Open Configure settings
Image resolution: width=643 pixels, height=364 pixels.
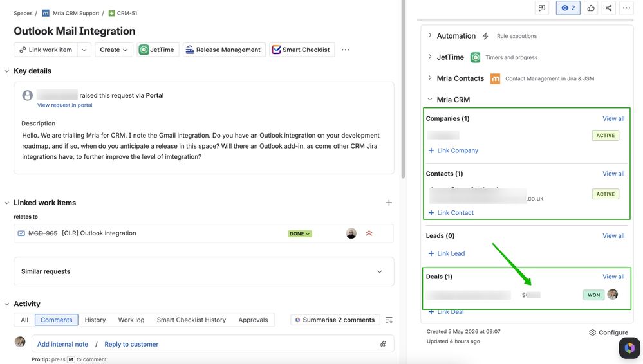tap(608, 332)
